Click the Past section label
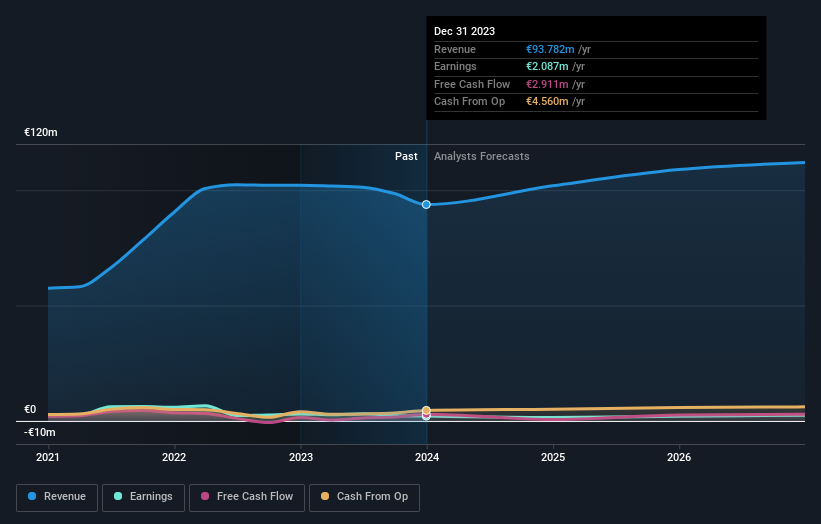 406,157
